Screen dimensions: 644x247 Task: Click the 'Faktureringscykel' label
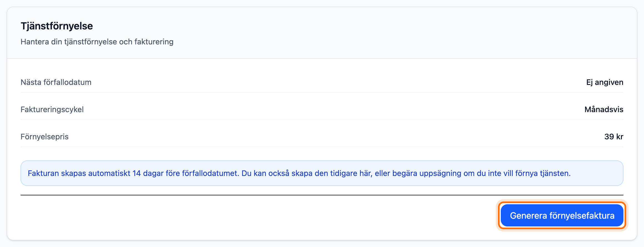click(52, 109)
